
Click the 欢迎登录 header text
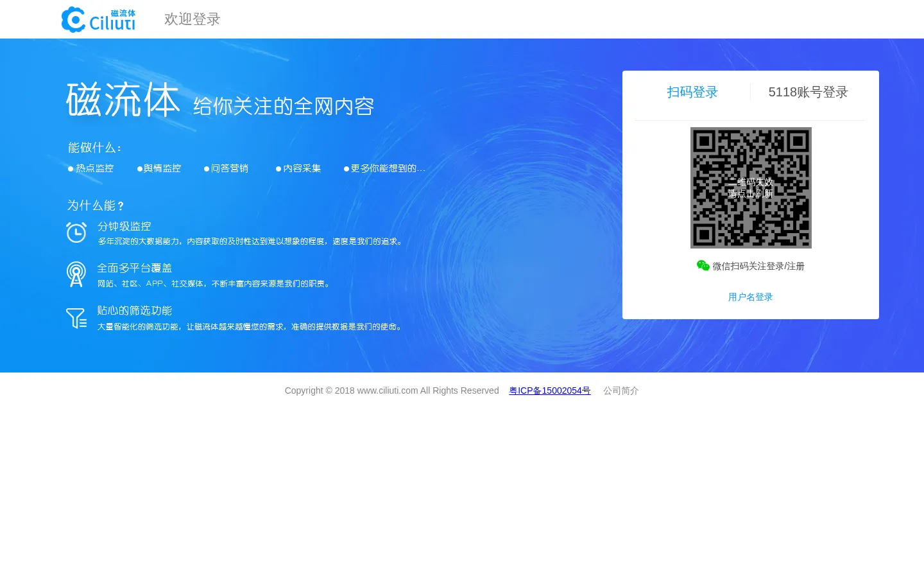(192, 19)
